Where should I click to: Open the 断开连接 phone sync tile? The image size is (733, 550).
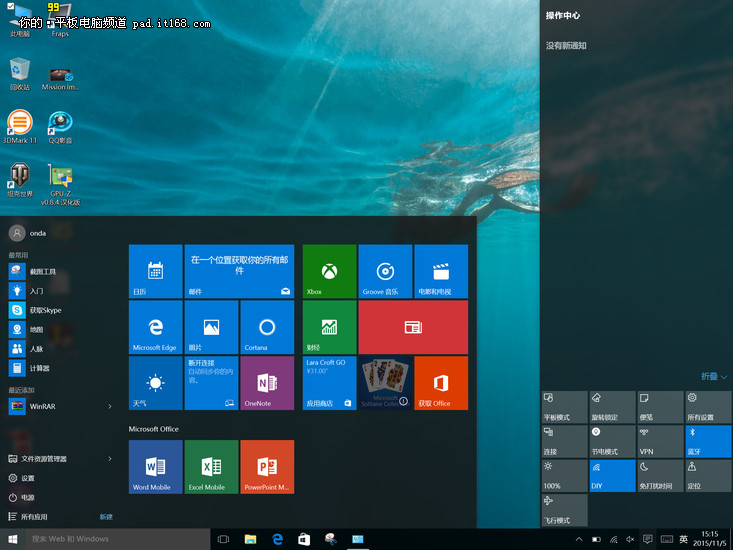211,383
